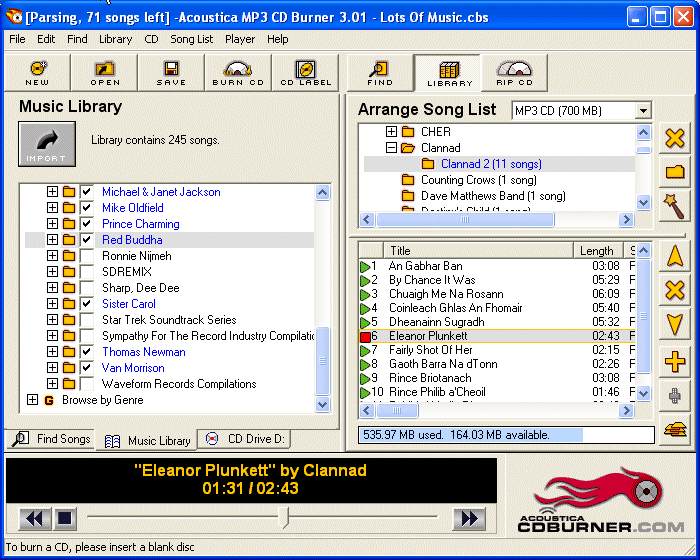The height and width of the screenshot is (560, 700).
Task: Click the delete X icon beside folder tree
Action: tap(675, 138)
